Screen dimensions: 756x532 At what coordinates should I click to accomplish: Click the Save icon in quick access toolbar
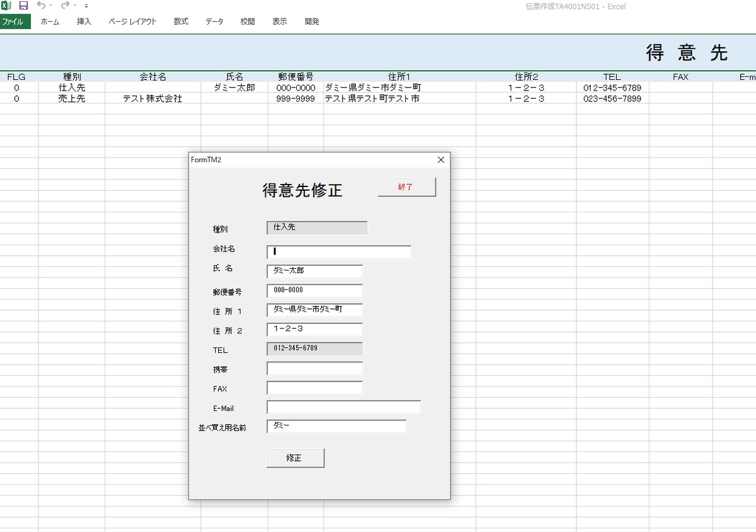(24, 6)
